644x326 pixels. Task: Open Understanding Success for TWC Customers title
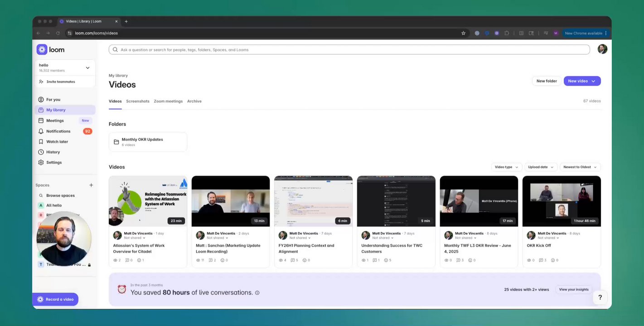click(x=392, y=249)
